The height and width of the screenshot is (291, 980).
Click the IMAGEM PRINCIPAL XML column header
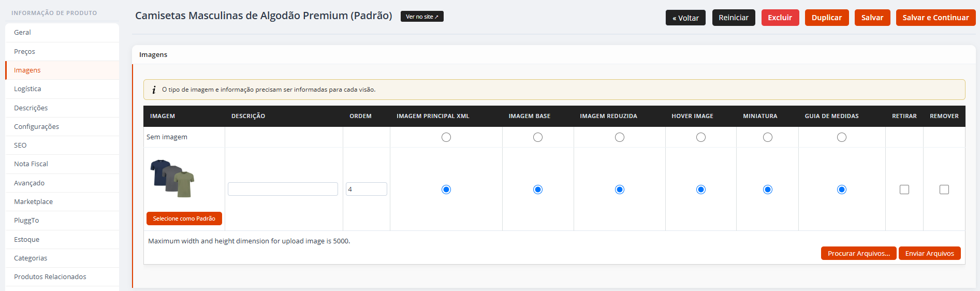433,116
